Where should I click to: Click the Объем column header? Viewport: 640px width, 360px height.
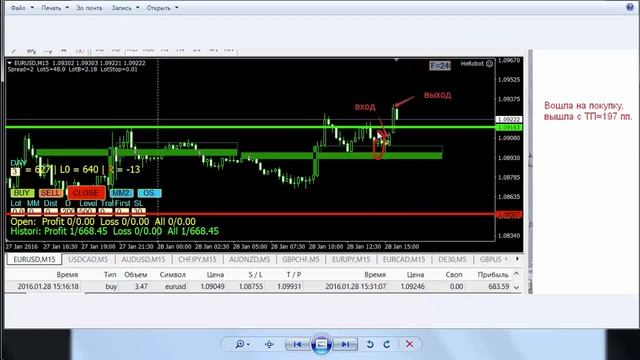tap(136, 275)
